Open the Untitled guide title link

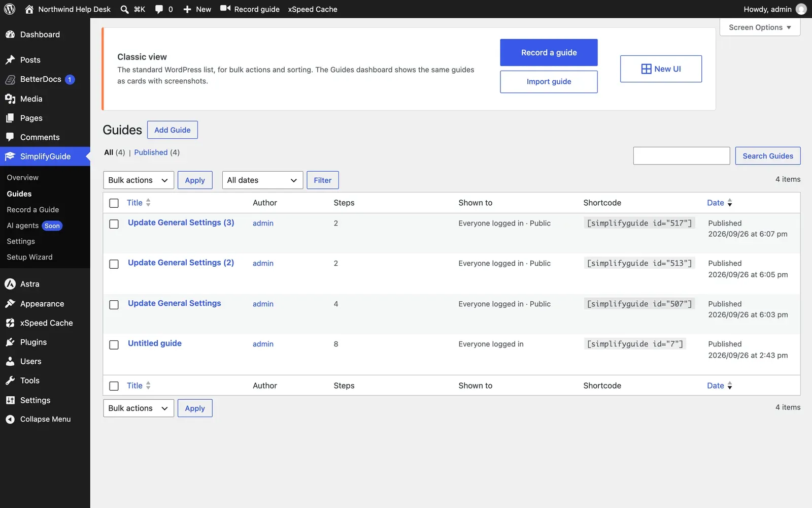tap(155, 343)
